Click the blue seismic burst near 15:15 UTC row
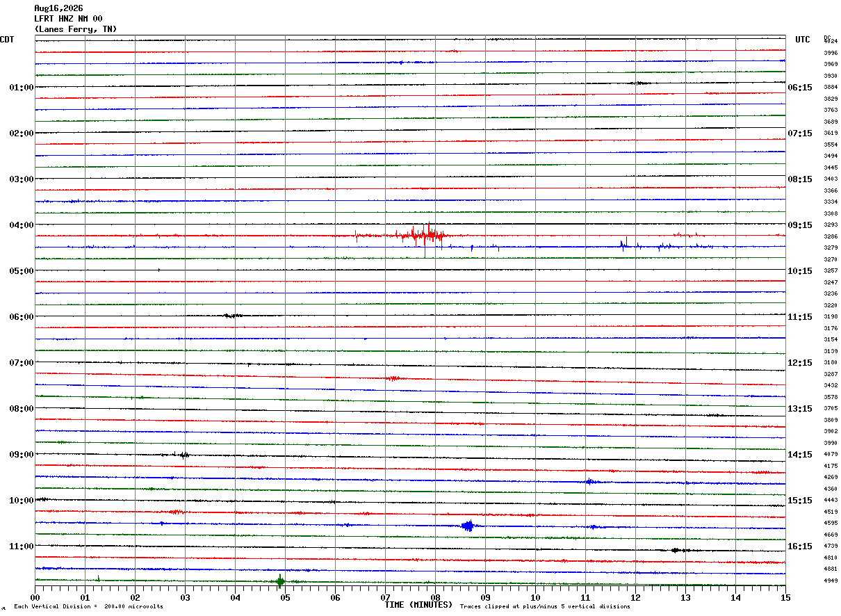Screen dimensions: 841x616 tap(468, 525)
